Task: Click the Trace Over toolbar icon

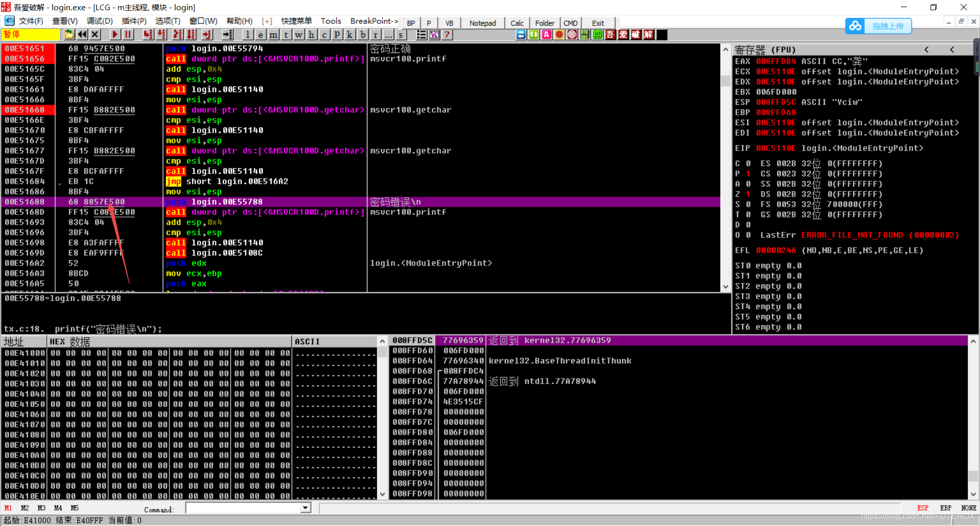Action: [191, 34]
